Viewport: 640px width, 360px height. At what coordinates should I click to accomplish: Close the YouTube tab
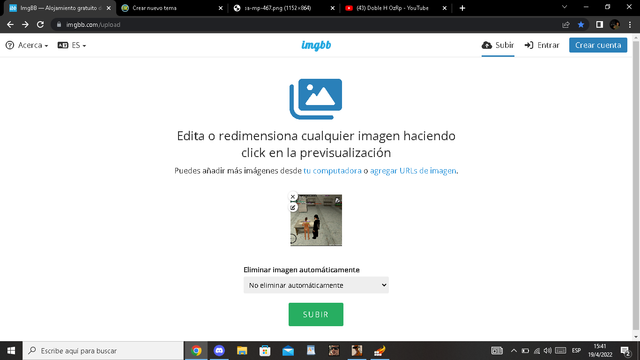pyautogui.click(x=444, y=8)
